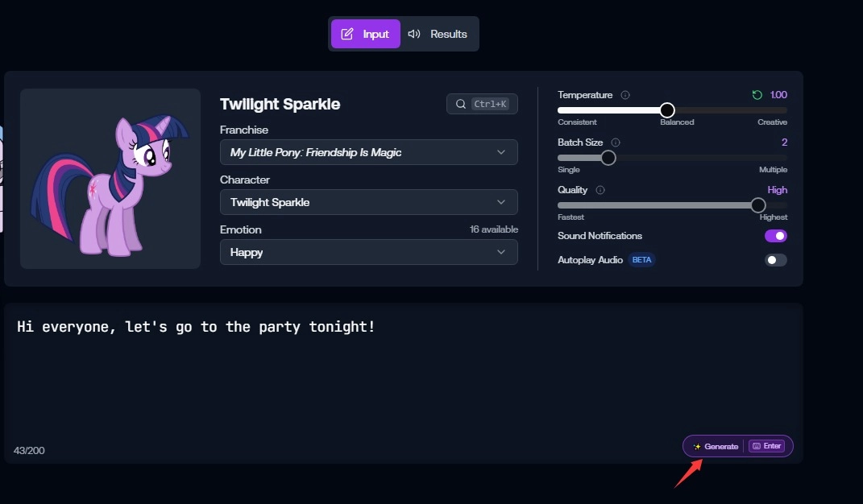Enable Autoplay Audio
The width and height of the screenshot is (863, 504).
coord(775,259)
